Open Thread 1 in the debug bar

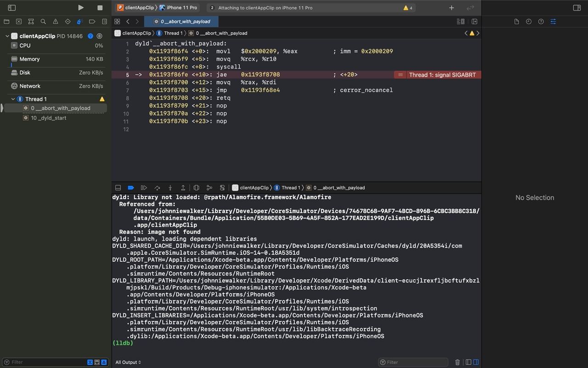coord(287,188)
